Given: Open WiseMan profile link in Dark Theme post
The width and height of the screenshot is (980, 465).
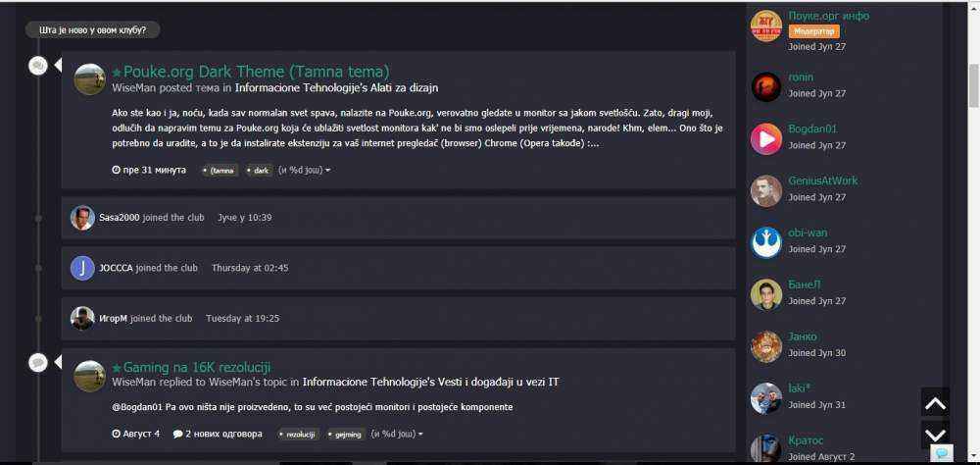Looking at the screenshot, I should (133, 88).
